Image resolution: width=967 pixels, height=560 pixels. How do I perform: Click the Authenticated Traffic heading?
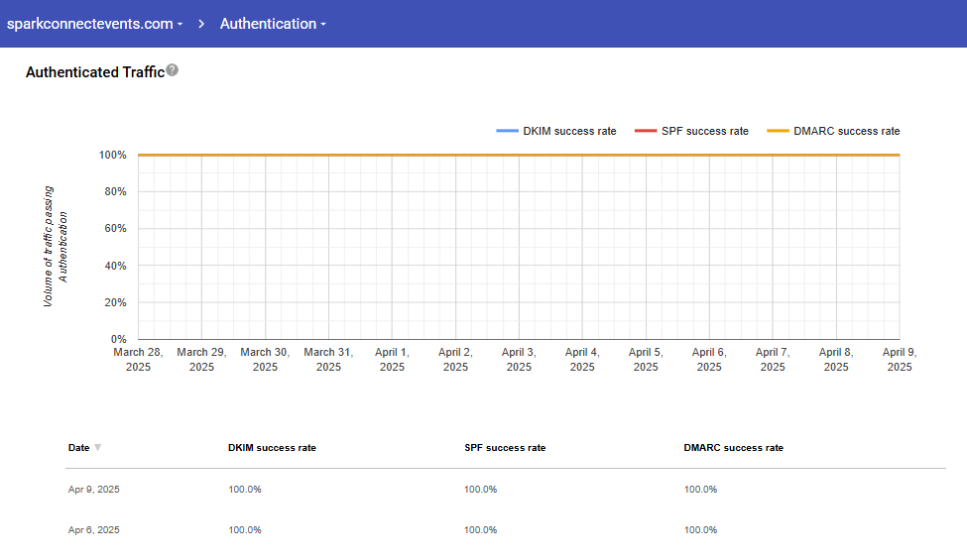[x=94, y=72]
